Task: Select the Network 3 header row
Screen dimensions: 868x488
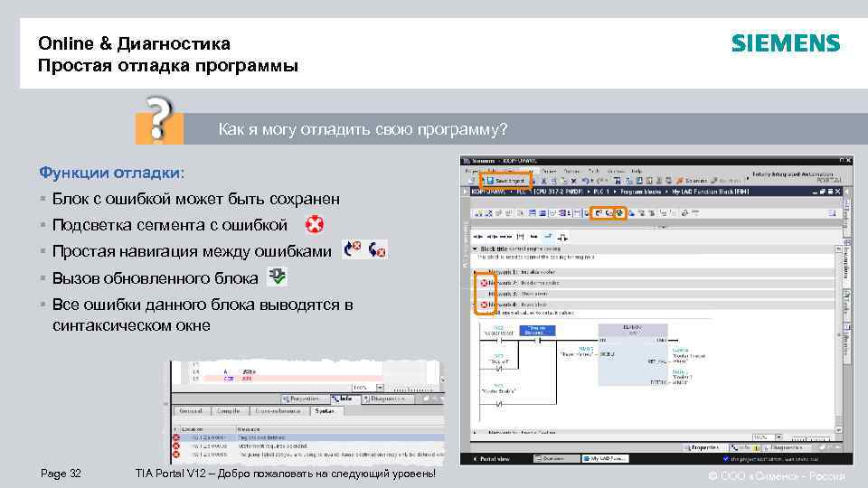Action: (x=653, y=294)
